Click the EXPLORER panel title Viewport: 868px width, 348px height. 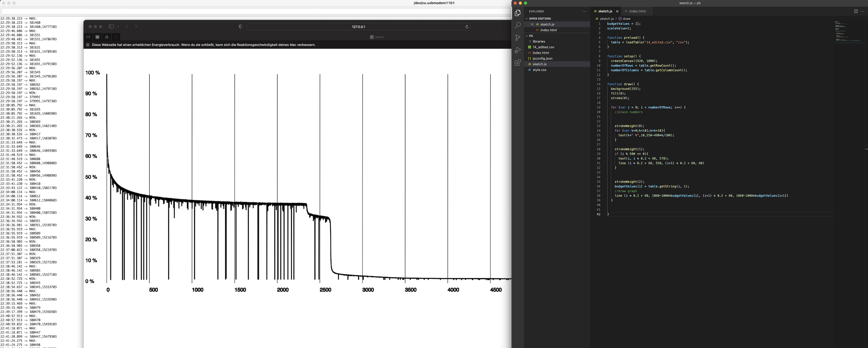point(536,12)
